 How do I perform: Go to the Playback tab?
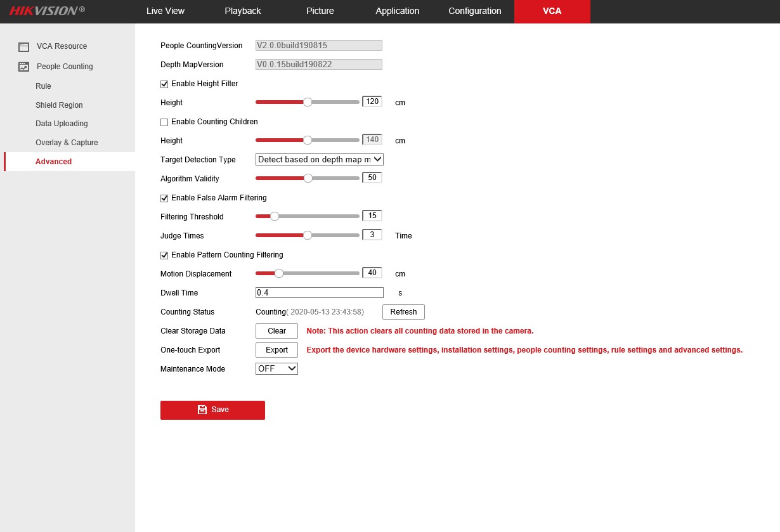click(x=242, y=11)
